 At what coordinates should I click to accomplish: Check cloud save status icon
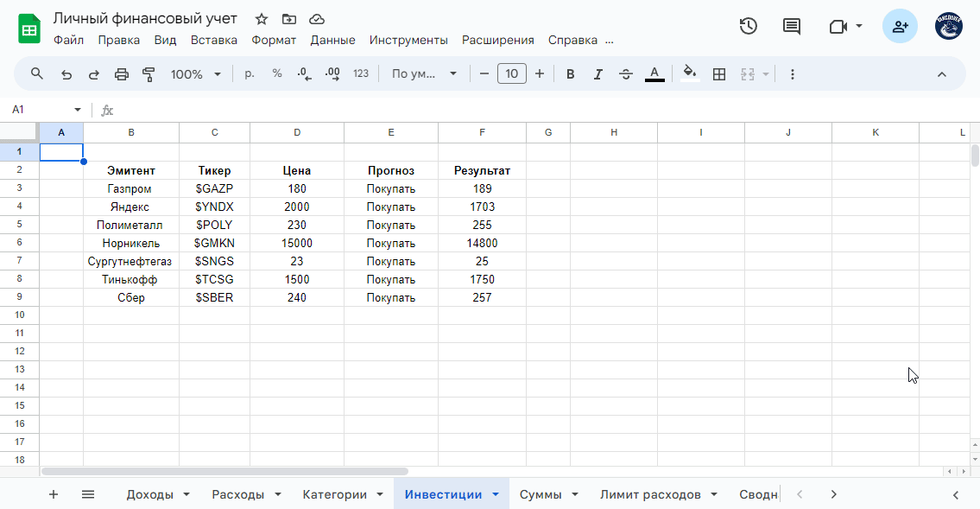pos(317,19)
